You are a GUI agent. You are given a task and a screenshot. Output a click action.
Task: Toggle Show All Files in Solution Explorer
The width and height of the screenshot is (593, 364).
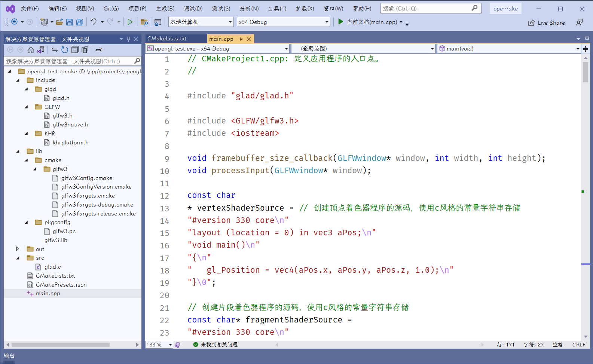click(85, 50)
